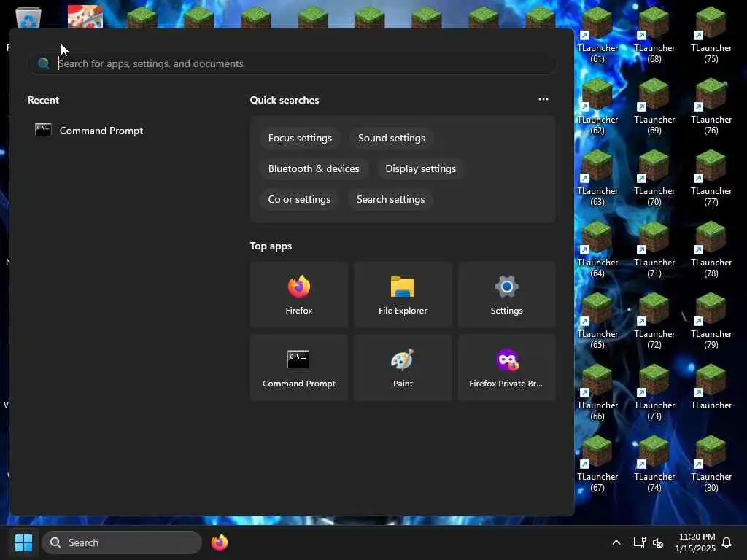Select TLauncher (79) desktop shortcut
This screenshot has height=560, width=747.
(711, 321)
